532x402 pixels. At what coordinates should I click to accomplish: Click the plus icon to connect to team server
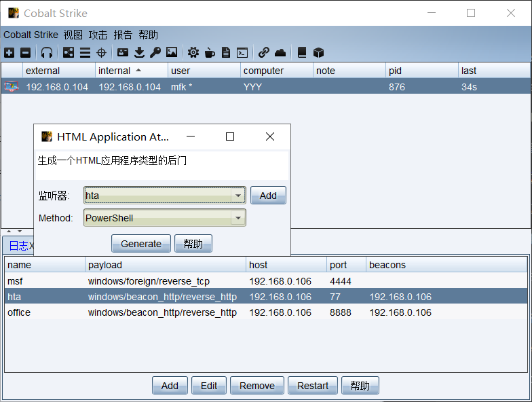click(9, 52)
